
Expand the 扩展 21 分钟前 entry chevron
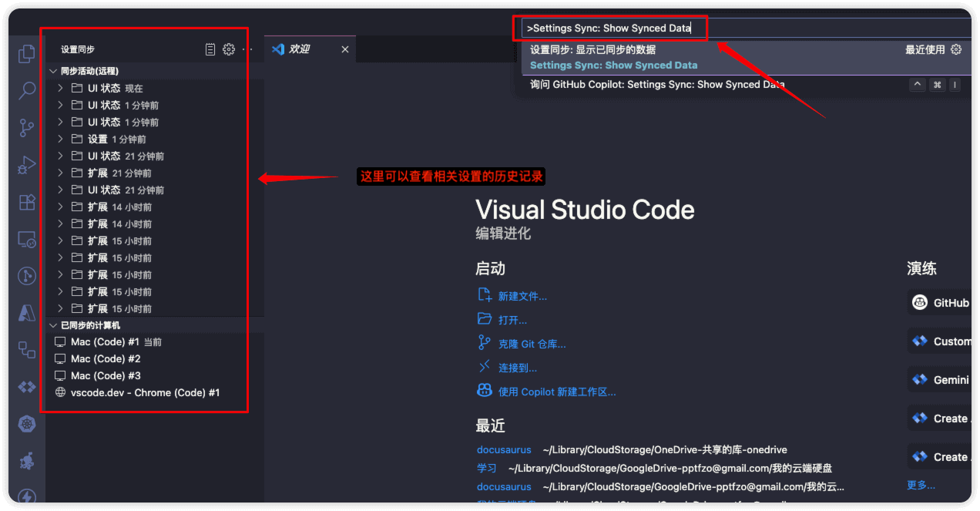pyautogui.click(x=61, y=173)
